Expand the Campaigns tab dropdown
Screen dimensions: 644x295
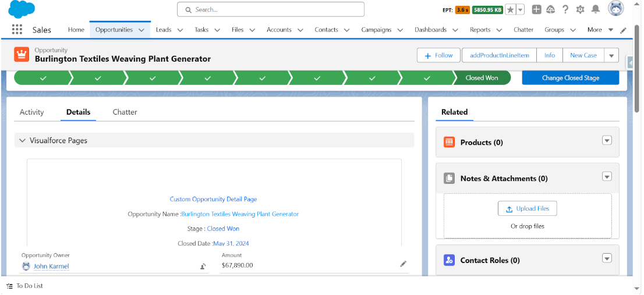(400, 30)
